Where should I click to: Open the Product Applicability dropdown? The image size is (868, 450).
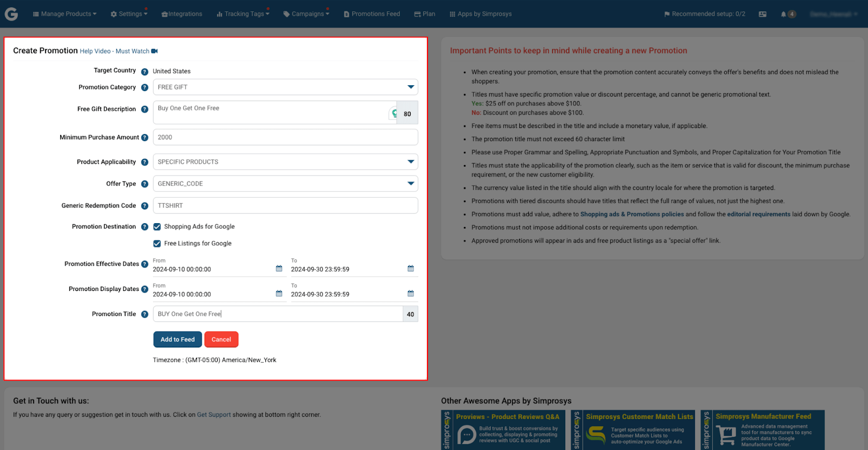click(x=285, y=162)
